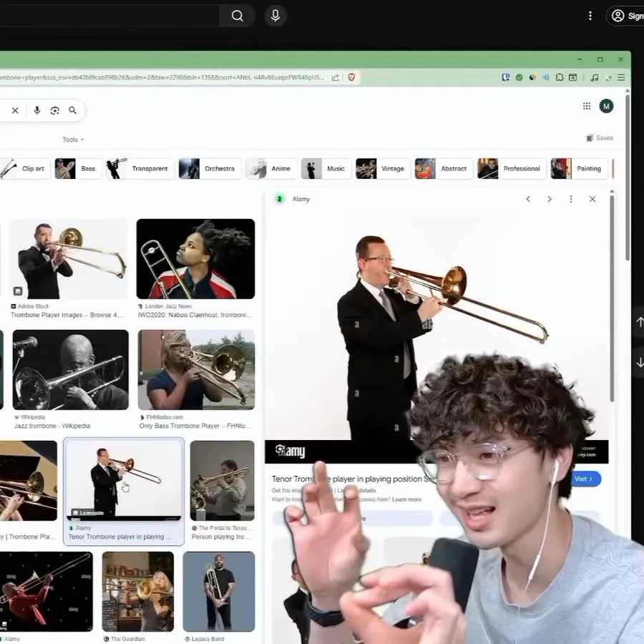This screenshot has height=644, width=644.
Task: Click 'Only Bass Trombone Player' caption
Action: tap(195, 426)
